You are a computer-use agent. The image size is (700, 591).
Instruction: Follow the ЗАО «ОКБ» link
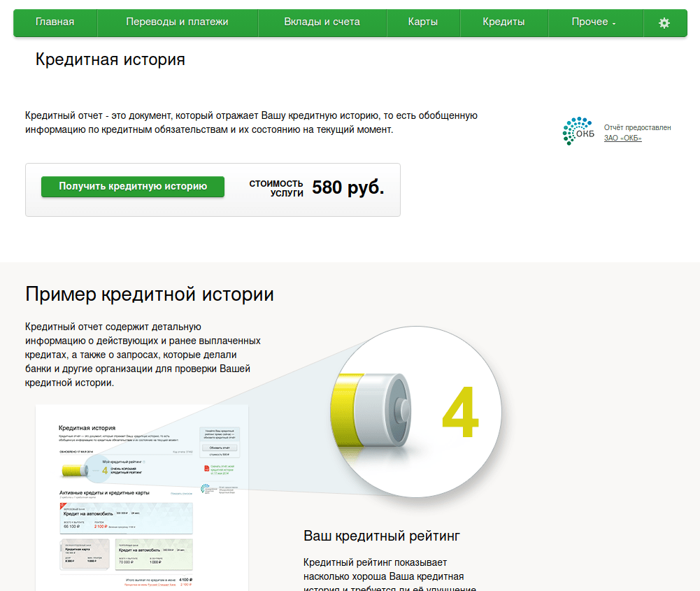coord(622,138)
